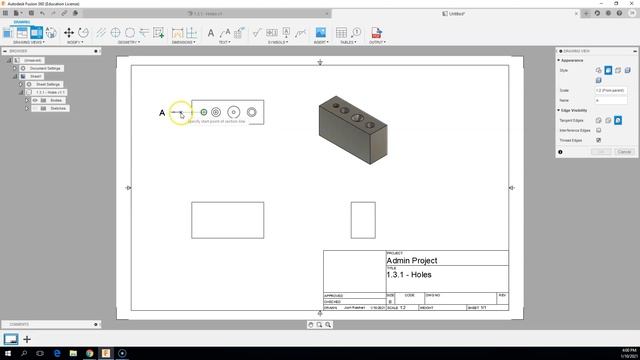This screenshot has width=640, height=360.
Task: Select the Datum Identifier tool
Action: [286, 33]
